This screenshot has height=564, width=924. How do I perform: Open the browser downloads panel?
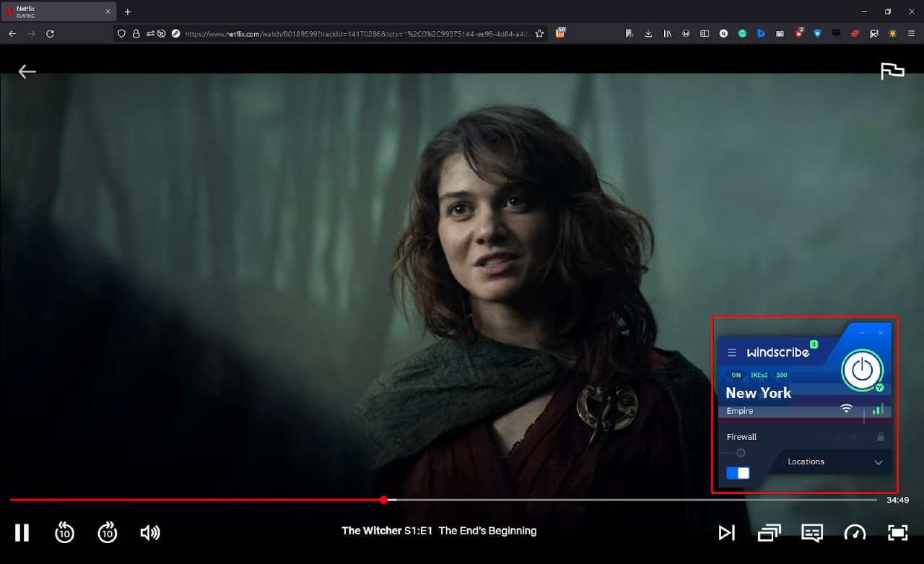(648, 33)
